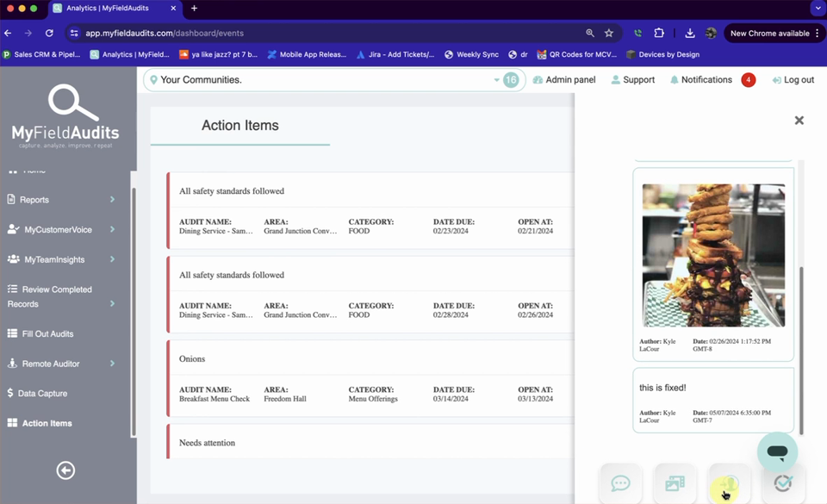827x504 pixels.
Task: Open the Onions action item card
Action: coord(370,378)
